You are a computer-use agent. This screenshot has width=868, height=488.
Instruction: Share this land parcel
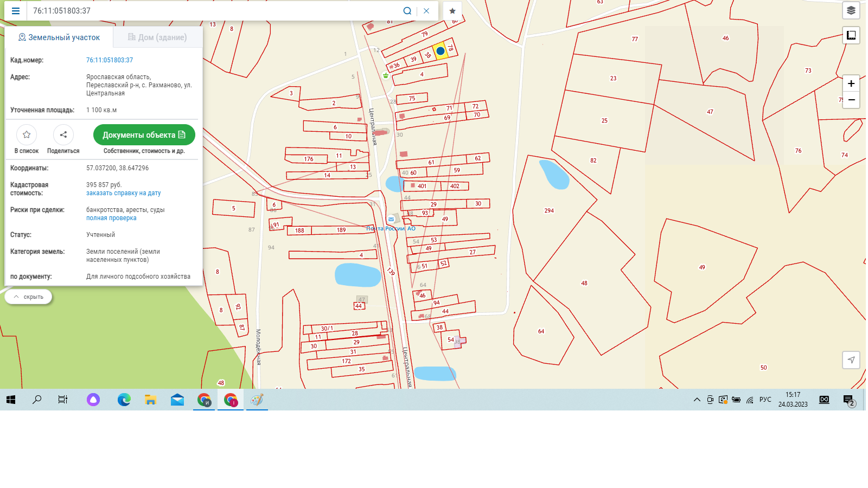click(x=63, y=135)
